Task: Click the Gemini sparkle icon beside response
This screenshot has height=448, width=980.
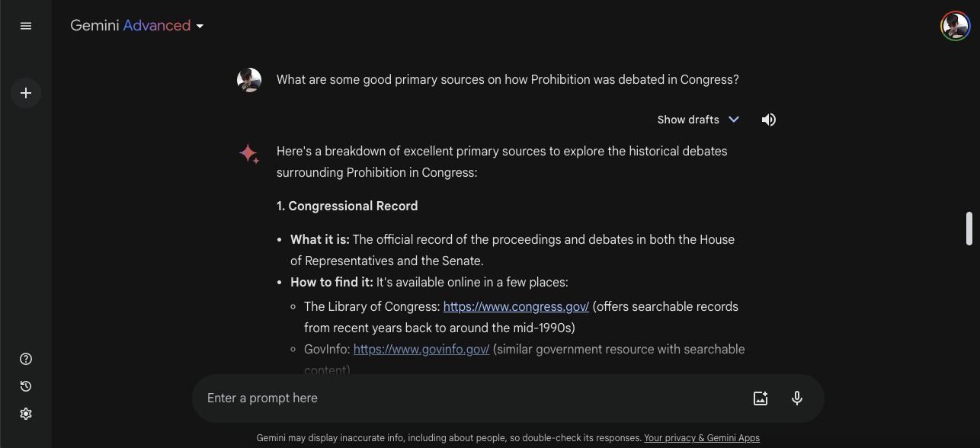Action: click(249, 153)
